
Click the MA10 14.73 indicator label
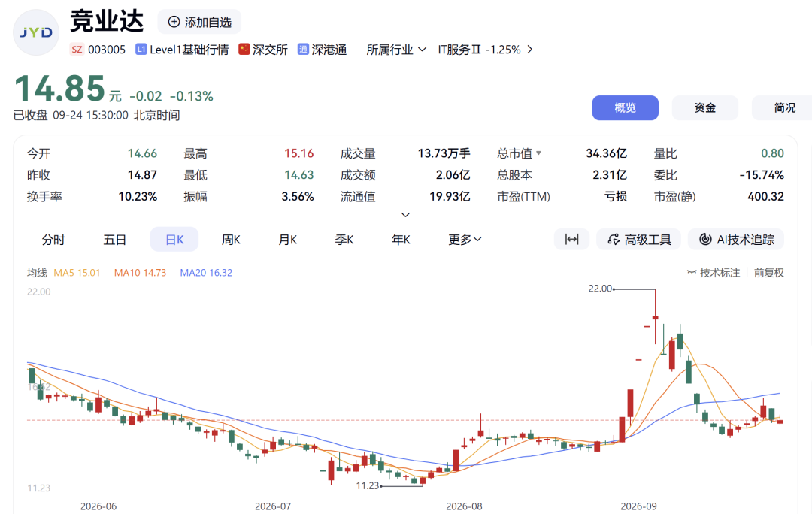click(x=140, y=272)
